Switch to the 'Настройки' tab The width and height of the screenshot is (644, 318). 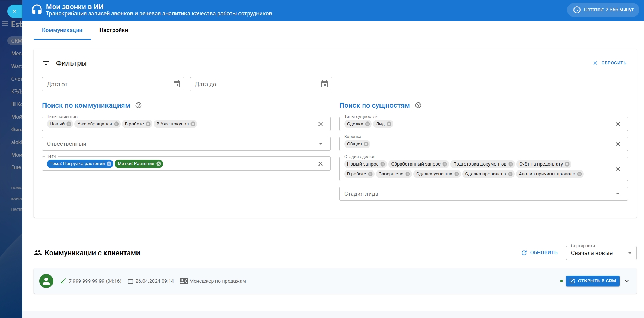tap(114, 30)
